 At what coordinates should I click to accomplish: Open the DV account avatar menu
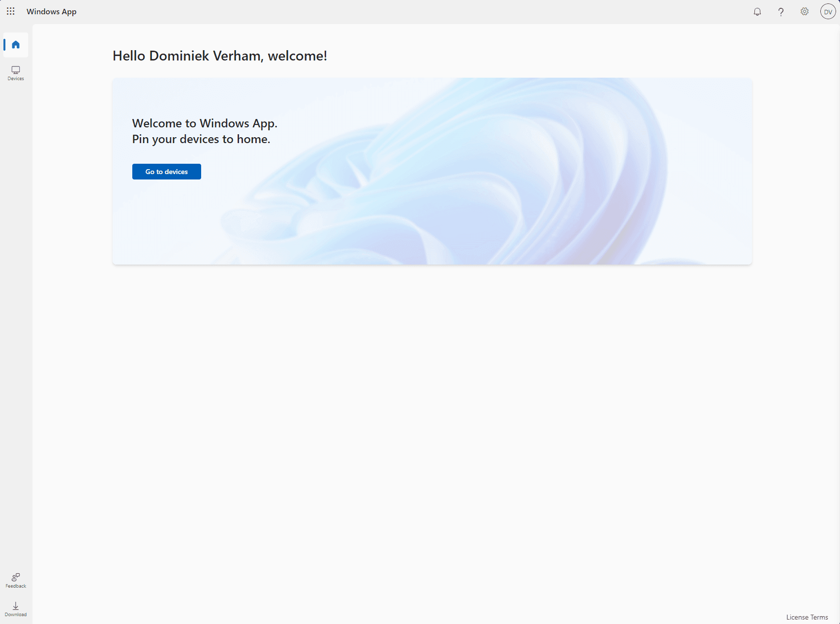828,12
